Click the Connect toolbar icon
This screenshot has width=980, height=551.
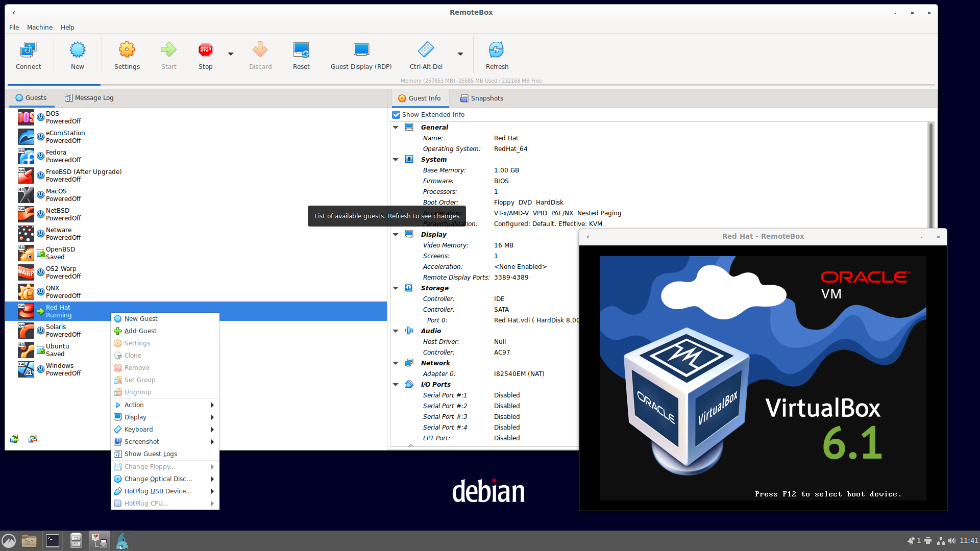point(28,54)
